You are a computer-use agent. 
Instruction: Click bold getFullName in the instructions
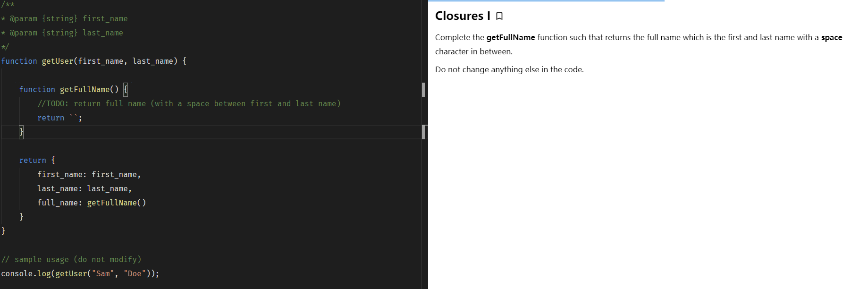(510, 38)
